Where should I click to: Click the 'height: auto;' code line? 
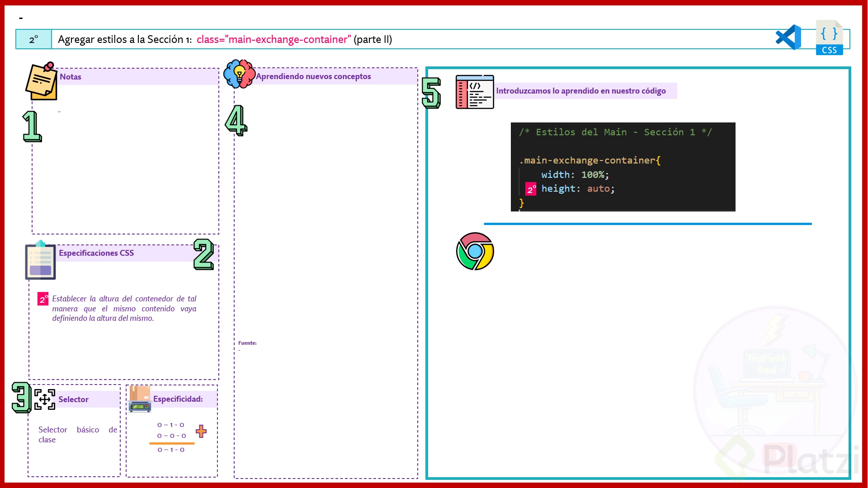click(x=578, y=188)
